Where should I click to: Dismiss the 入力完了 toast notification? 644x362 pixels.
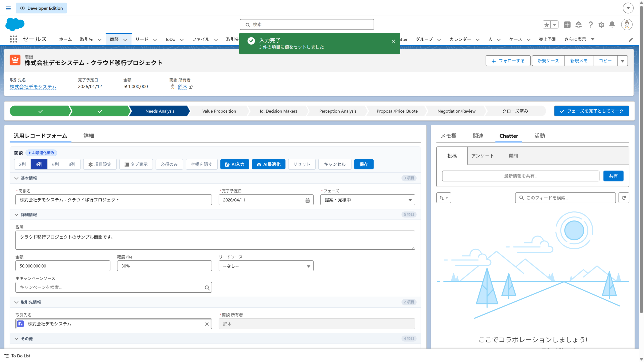click(393, 41)
